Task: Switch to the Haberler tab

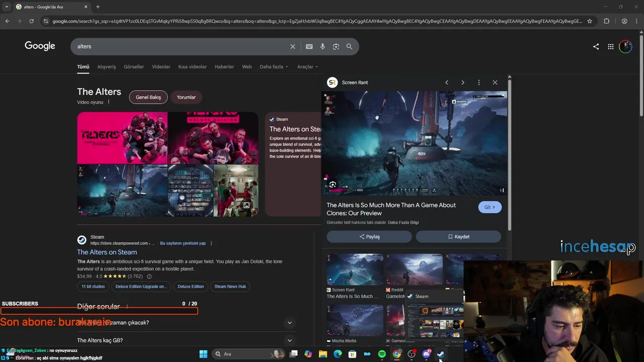Action: (224, 67)
